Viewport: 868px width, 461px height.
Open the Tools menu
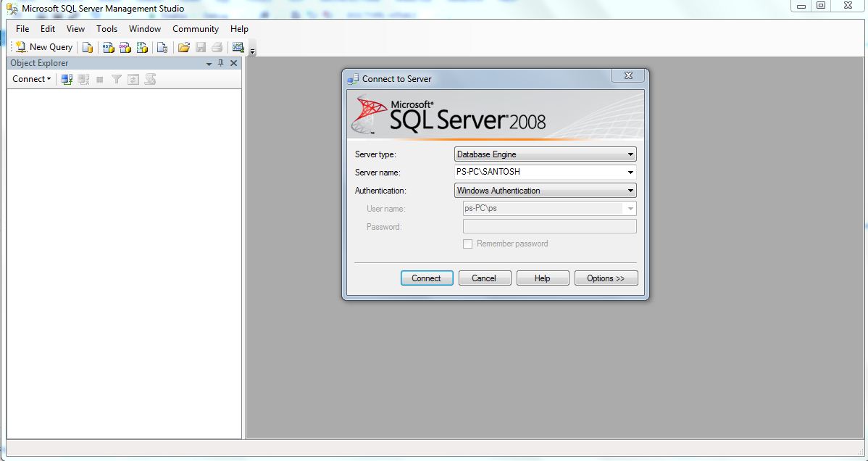click(x=107, y=29)
